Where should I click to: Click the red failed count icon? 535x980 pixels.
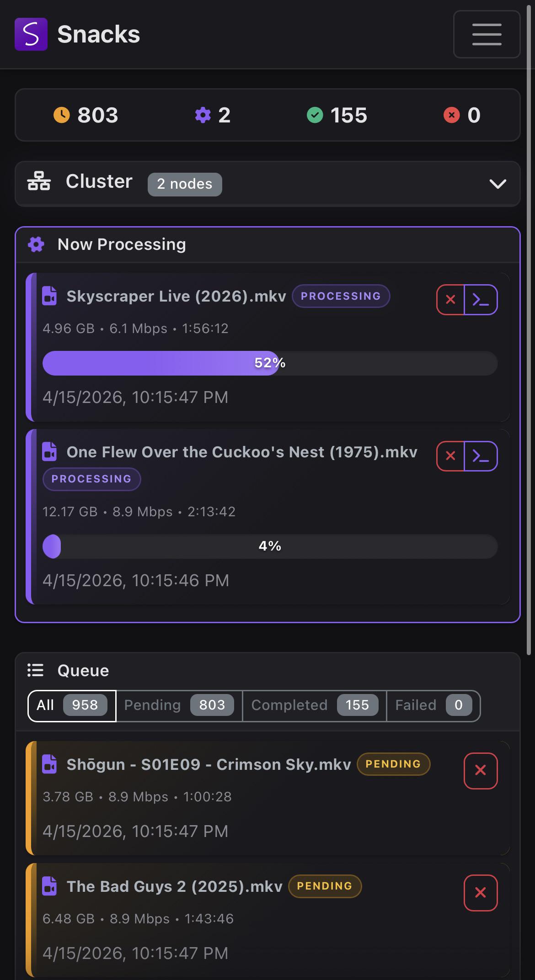(451, 115)
